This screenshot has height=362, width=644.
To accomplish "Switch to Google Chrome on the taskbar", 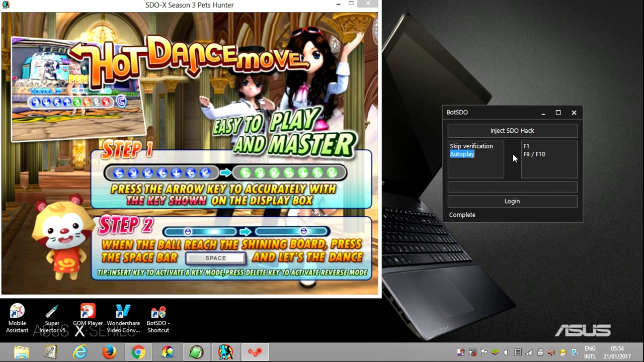I will click(x=138, y=352).
